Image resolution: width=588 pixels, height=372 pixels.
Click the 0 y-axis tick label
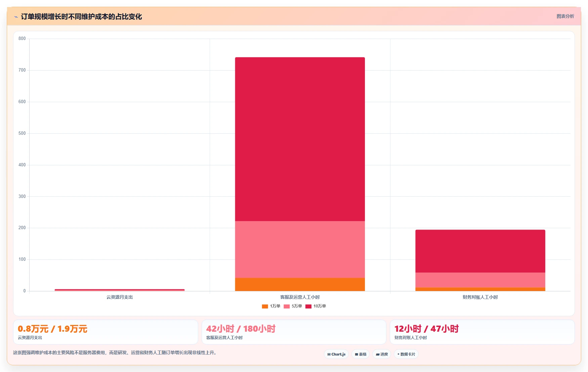pyautogui.click(x=25, y=291)
